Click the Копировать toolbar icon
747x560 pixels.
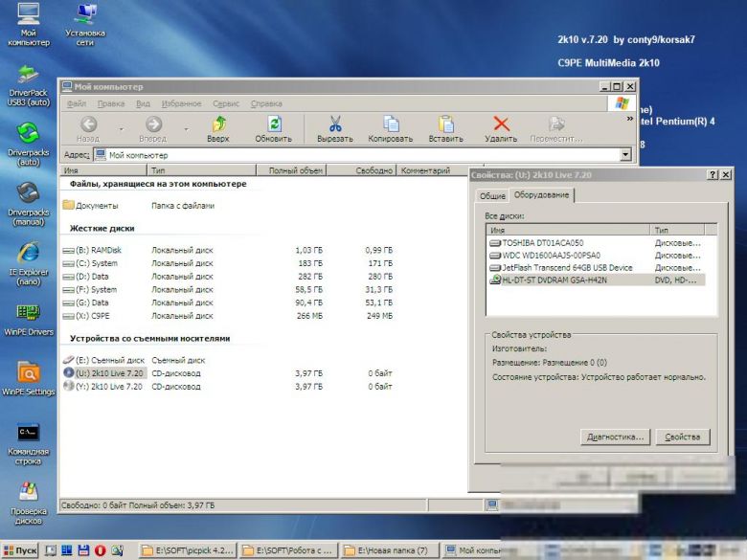point(391,124)
